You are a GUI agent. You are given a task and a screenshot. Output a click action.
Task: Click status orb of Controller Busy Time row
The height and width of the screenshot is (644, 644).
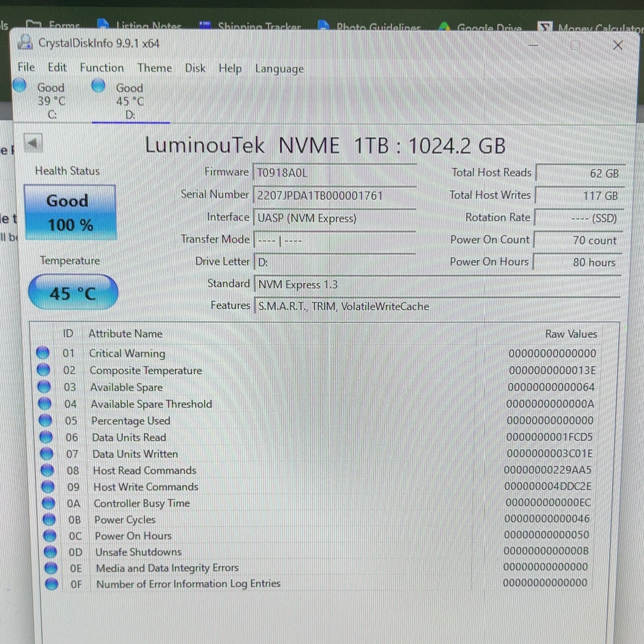48,503
